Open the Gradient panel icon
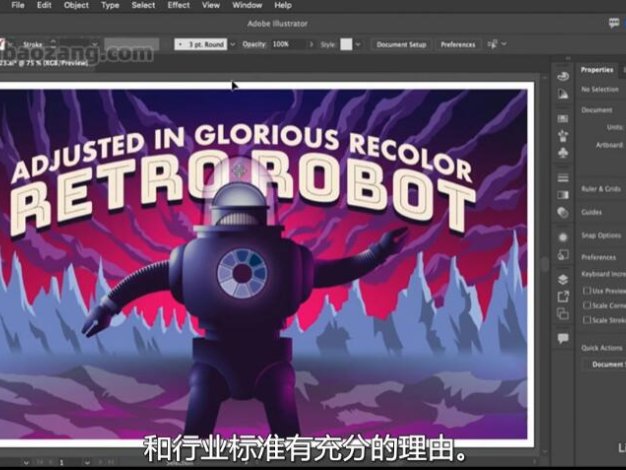This screenshot has width=626, height=470. (563, 195)
